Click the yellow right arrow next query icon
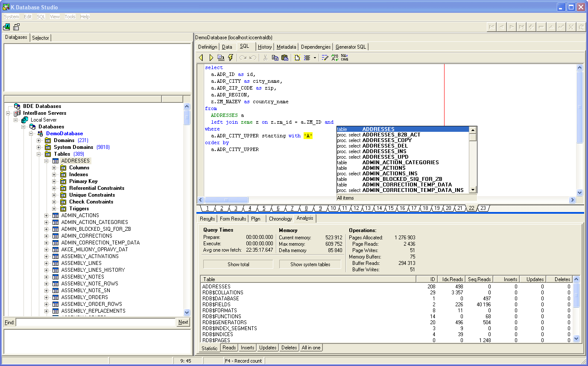 pyautogui.click(x=211, y=58)
